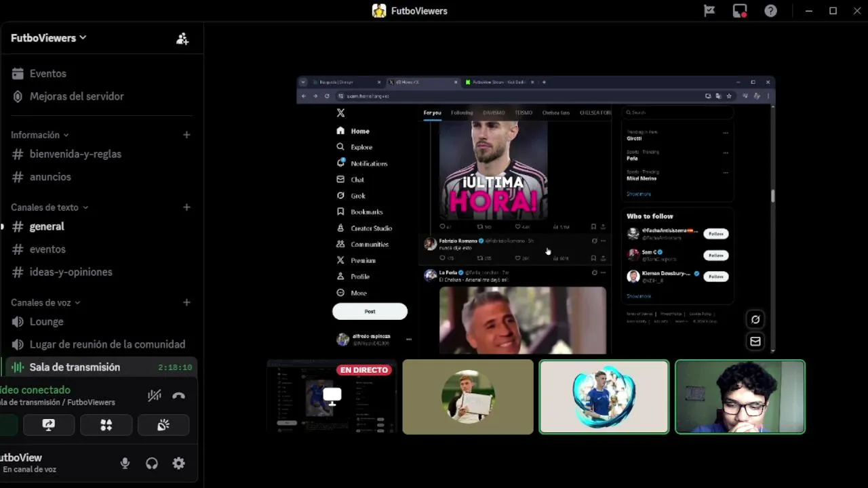Click the messages envelope button in stream
Viewport: 868px width, 488px height.
click(755, 342)
